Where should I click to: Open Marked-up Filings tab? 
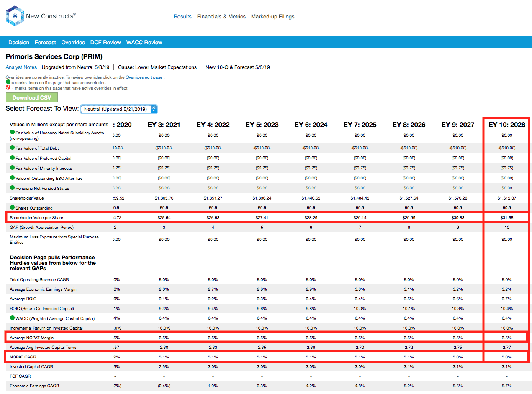272,17
